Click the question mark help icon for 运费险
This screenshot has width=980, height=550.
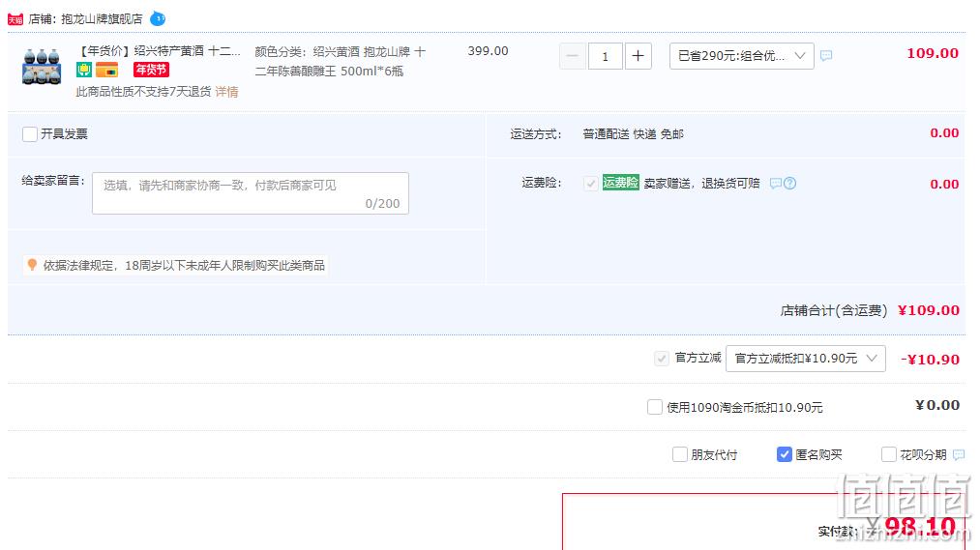[790, 184]
